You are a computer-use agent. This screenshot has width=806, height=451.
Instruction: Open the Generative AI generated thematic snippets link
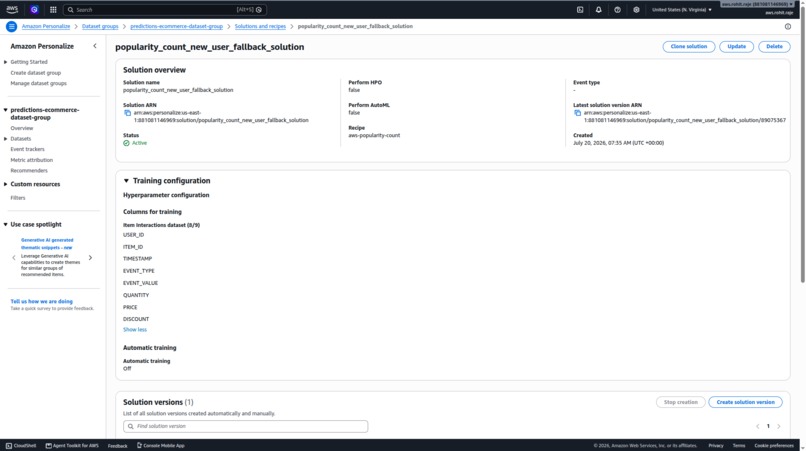click(47, 244)
